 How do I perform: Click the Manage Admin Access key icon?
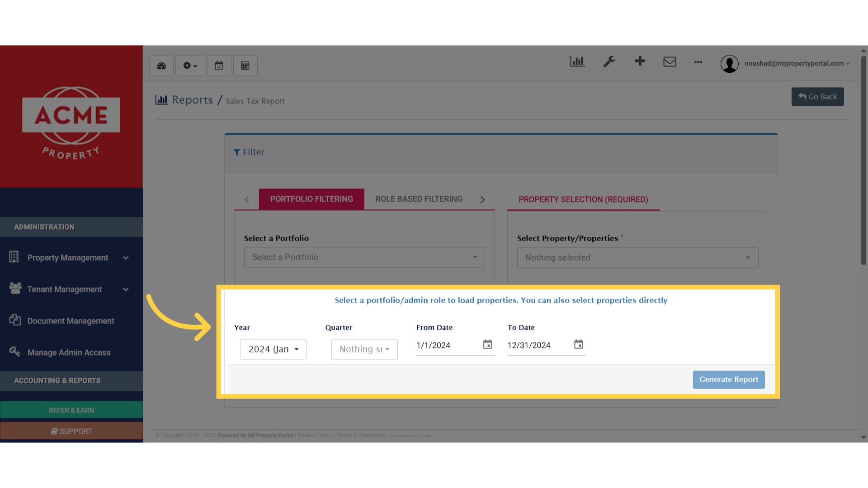tap(14, 351)
